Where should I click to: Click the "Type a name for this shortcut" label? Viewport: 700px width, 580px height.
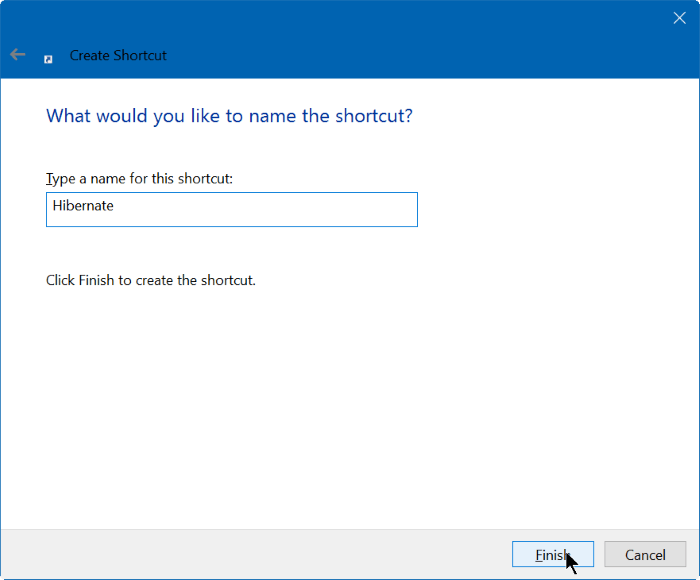click(x=139, y=178)
